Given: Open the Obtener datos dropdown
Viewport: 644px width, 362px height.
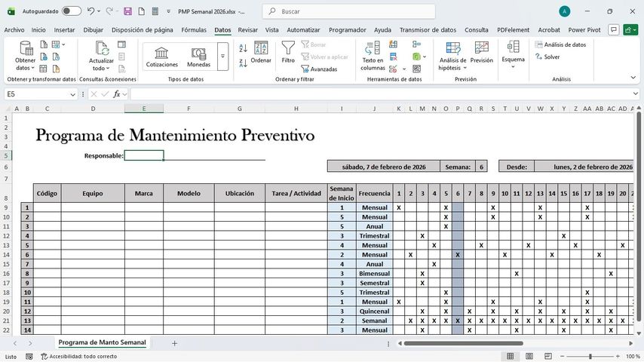Looking at the screenshot, I should coord(25,57).
